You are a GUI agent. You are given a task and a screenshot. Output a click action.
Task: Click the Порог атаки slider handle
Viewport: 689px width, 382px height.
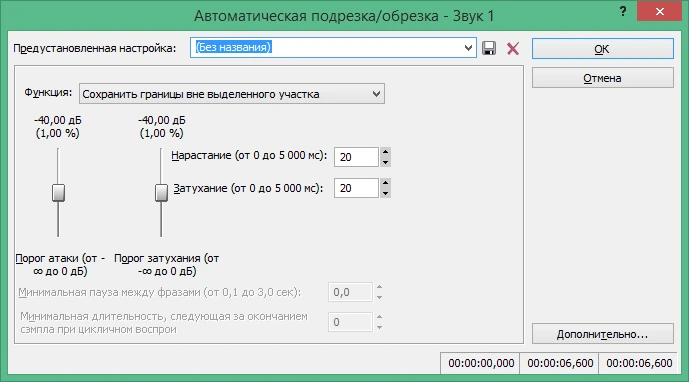pyautogui.click(x=58, y=193)
